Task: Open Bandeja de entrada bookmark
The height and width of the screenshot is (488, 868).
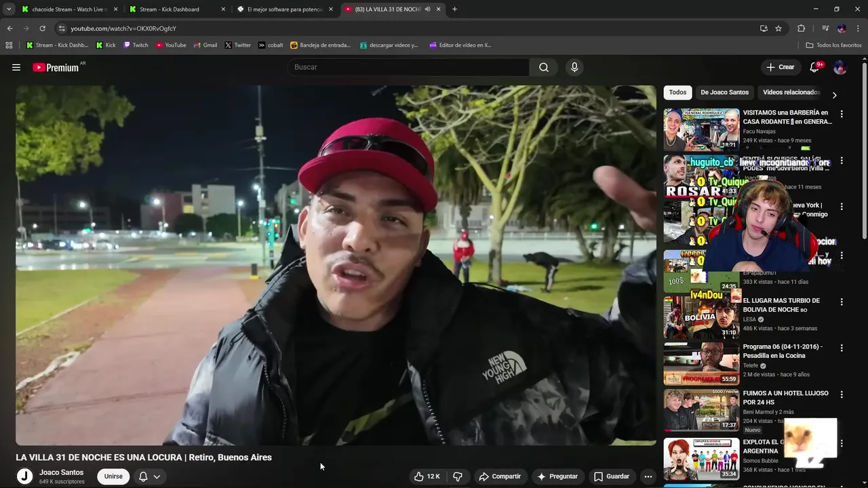Action: click(321, 45)
